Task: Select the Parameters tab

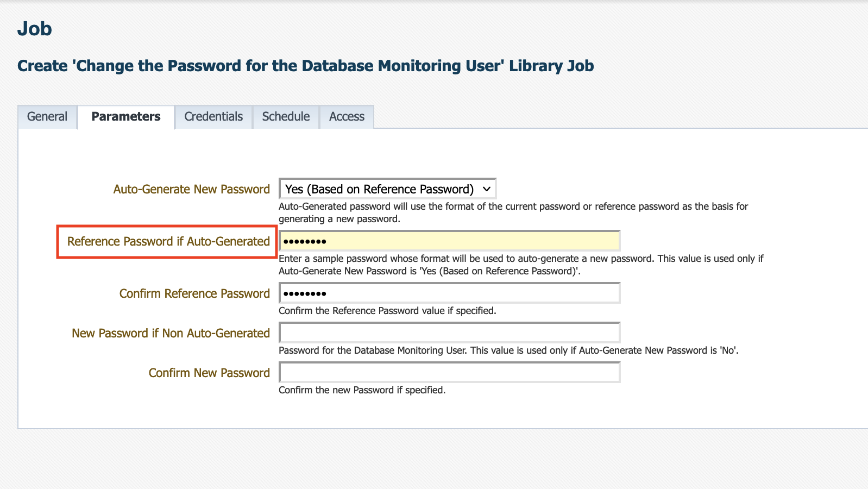Action: click(x=126, y=117)
